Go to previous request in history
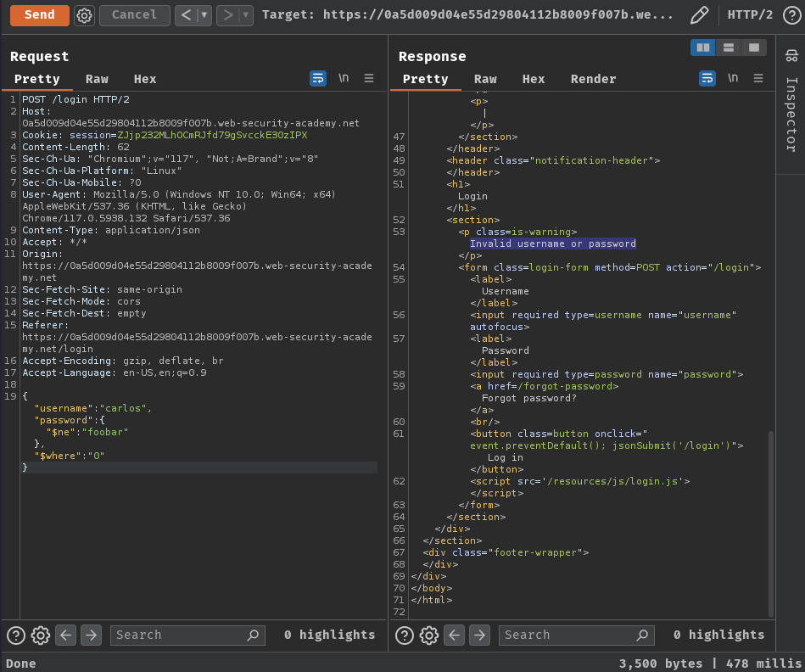Screen dimensions: 805x672 [x=186, y=15]
